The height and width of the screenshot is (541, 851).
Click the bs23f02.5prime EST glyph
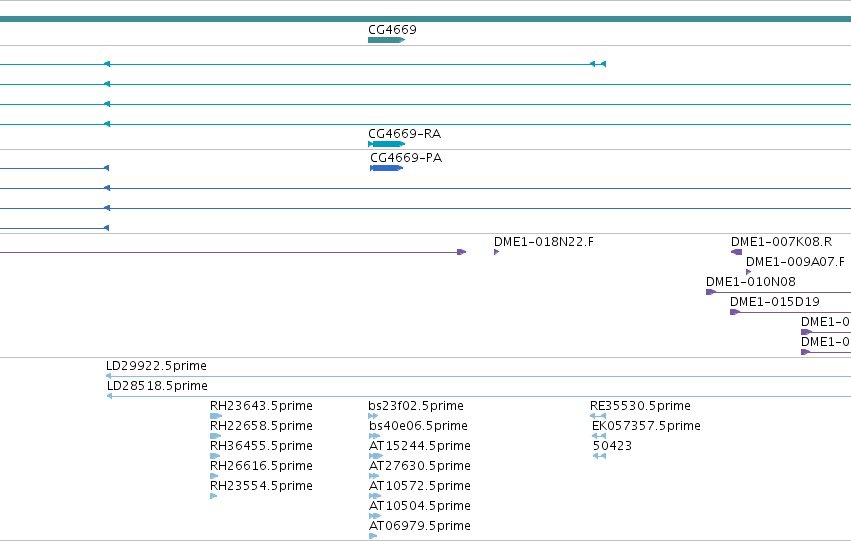pos(373,416)
